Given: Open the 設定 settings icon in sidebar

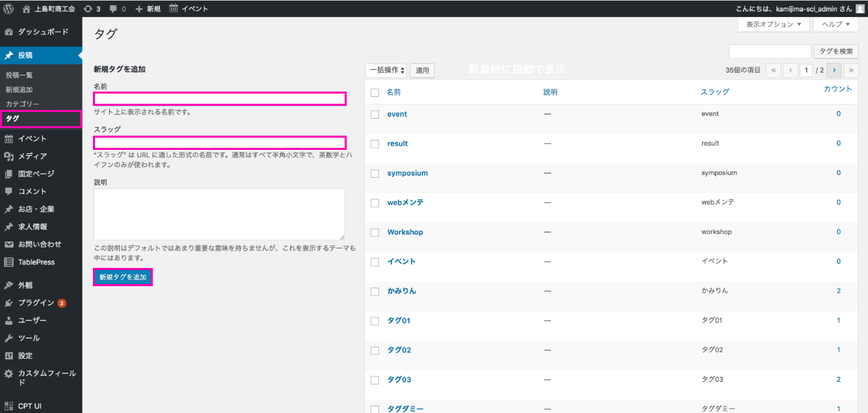Looking at the screenshot, I should 9,355.
